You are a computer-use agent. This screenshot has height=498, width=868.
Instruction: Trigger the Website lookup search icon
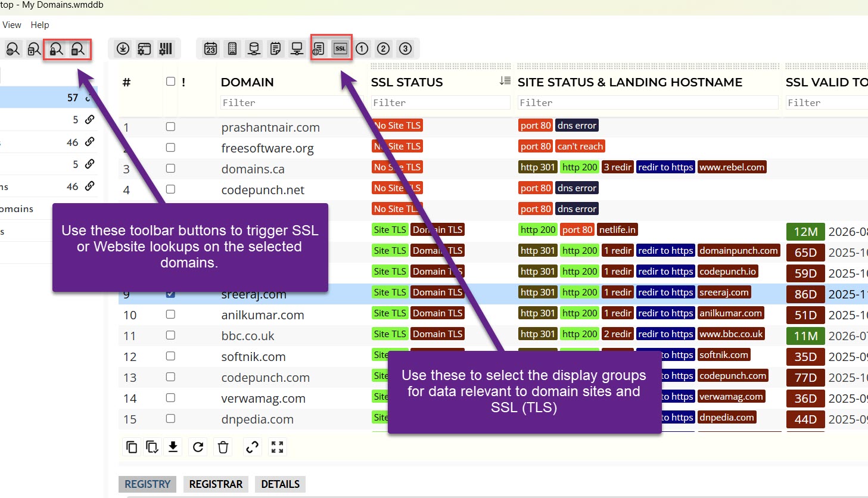point(78,49)
